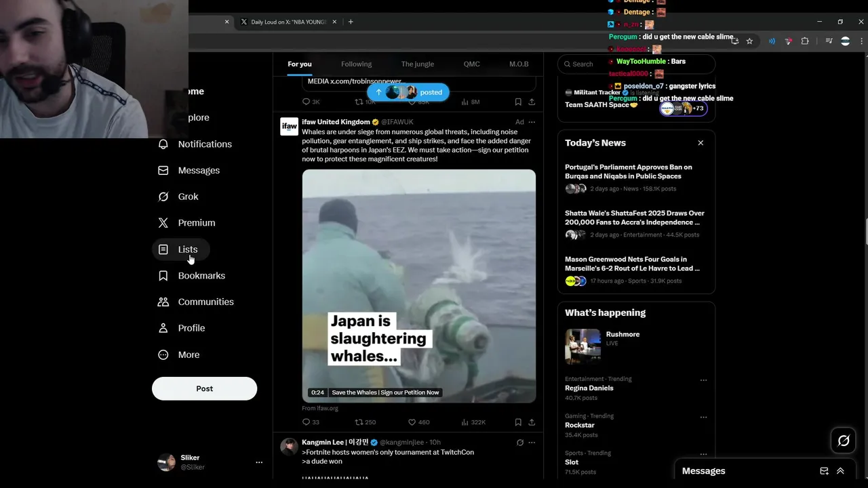
Task: Open the Lists icon in sidebar
Action: point(163,249)
